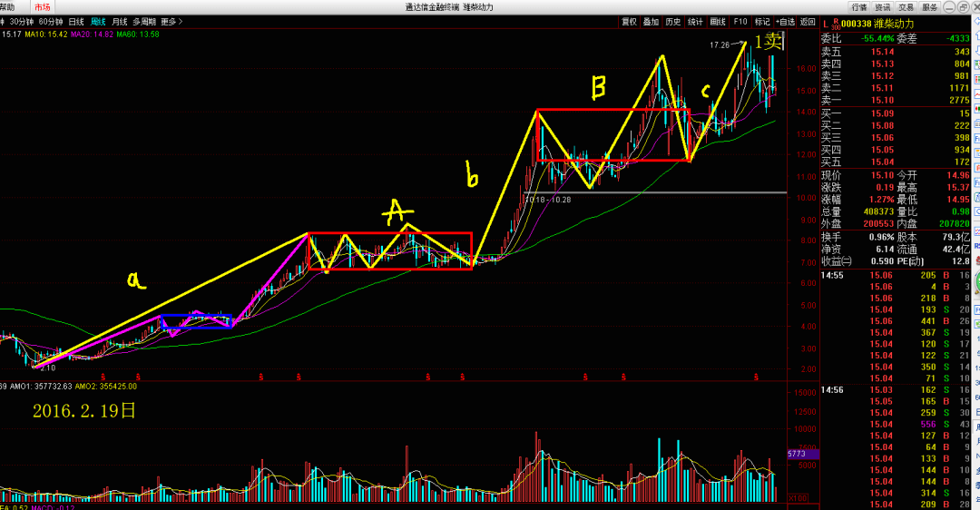
Task: Click the 委比 -55.44% value
Action: pyautogui.click(x=877, y=39)
